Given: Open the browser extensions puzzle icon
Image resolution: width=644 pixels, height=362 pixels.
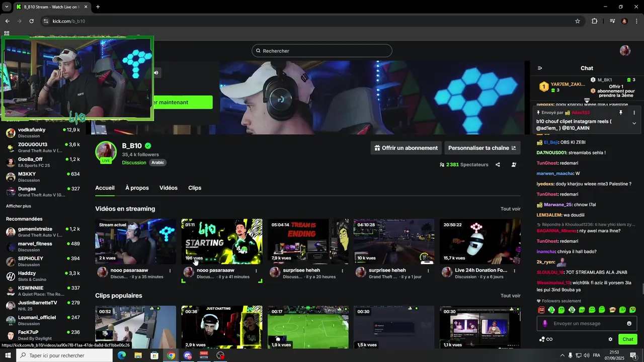Looking at the screenshot, I should (595, 21).
